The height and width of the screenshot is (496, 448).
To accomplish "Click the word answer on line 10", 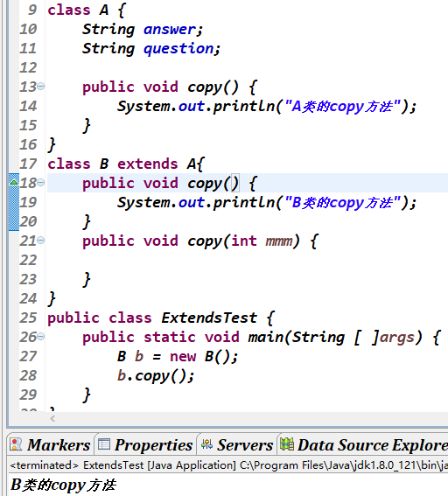I will point(170,30).
